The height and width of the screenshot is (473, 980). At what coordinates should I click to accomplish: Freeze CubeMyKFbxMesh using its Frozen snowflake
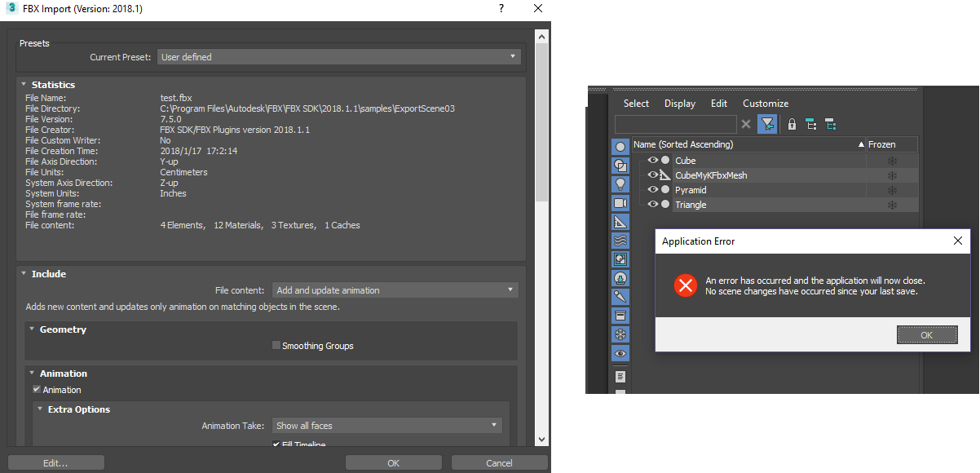pos(892,175)
